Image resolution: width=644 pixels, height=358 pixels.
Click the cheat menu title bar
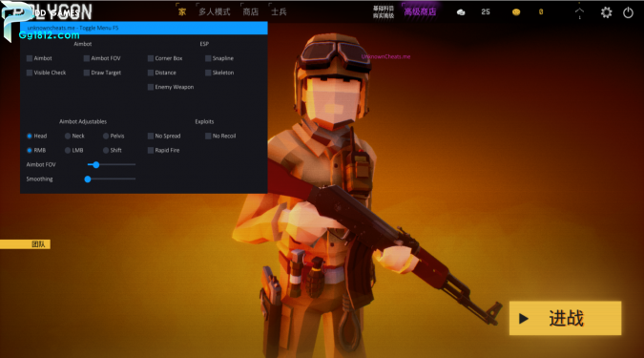(144, 28)
